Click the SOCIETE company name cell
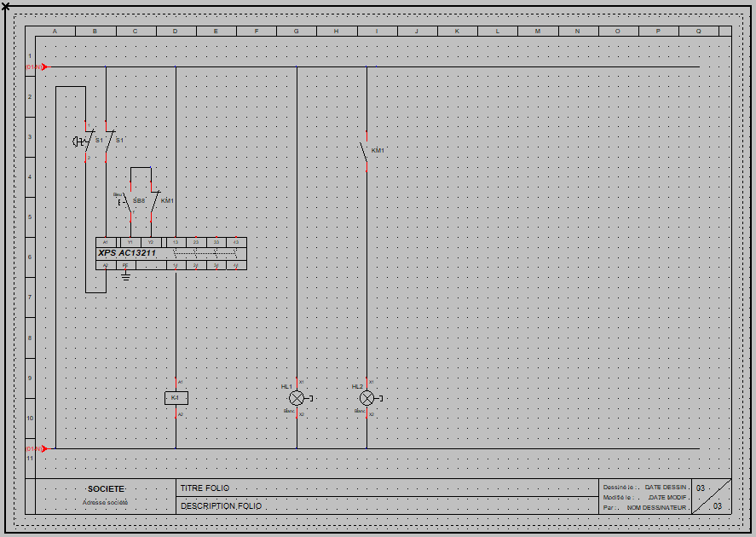 click(106, 488)
